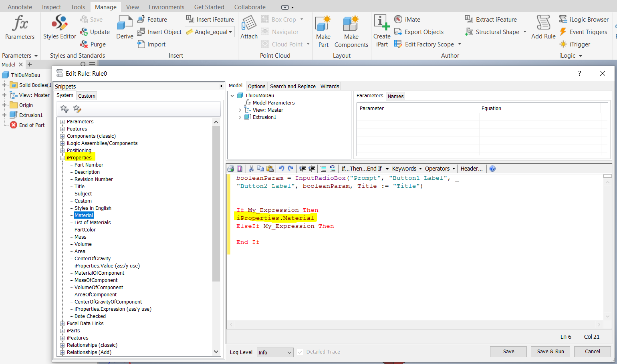Screen dimensions: 617x364
Task: Toggle the Detailed Trace checkbox
Action: (300, 352)
